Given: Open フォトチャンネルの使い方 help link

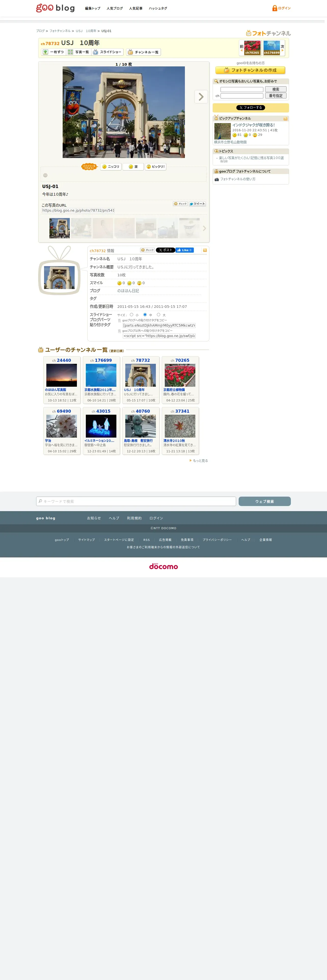Looking at the screenshot, I should click(x=238, y=179).
